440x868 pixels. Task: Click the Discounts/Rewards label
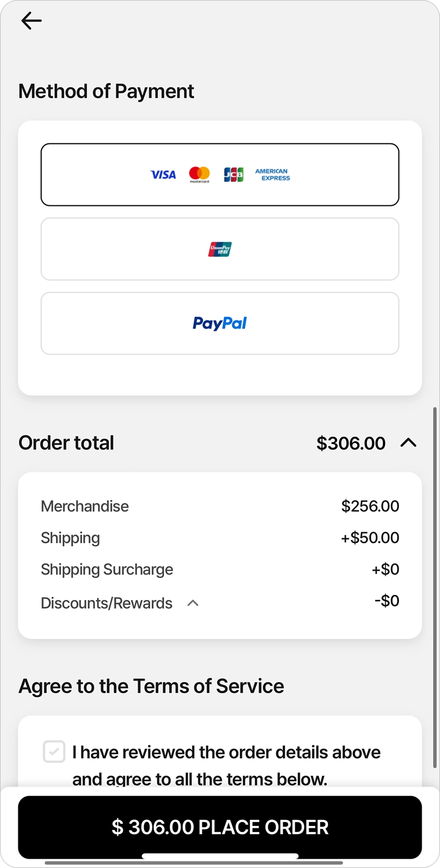106,603
